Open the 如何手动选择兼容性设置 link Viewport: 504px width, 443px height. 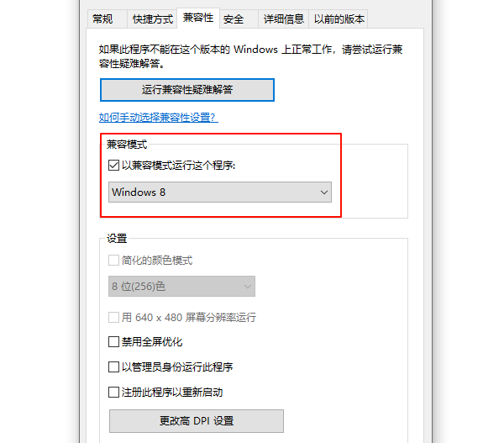[158, 118]
